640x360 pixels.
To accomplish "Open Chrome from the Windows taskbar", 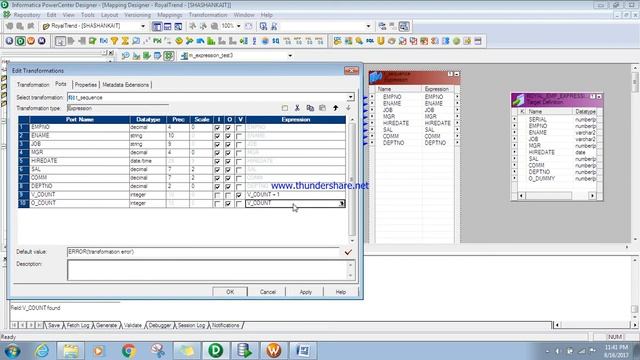I will pos(129,351).
